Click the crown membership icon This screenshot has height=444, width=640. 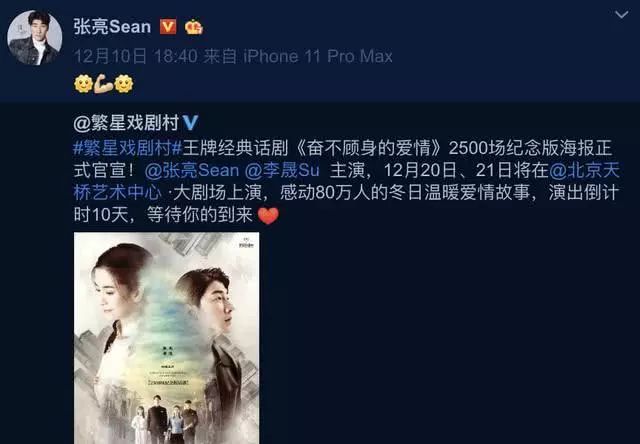194,27
